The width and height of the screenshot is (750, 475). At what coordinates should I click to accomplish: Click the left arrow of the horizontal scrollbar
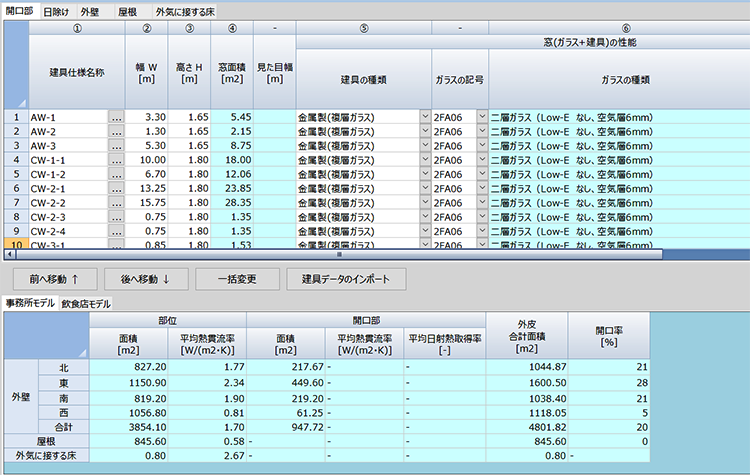pyautogui.click(x=6, y=254)
